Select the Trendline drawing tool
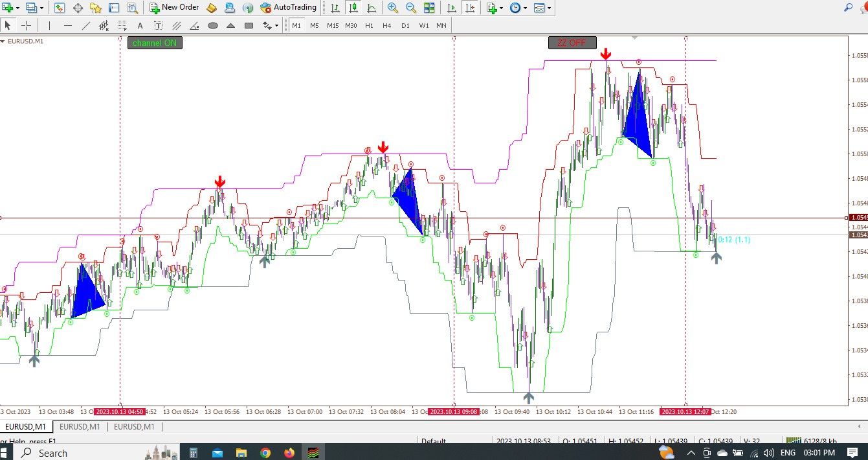 pos(85,25)
